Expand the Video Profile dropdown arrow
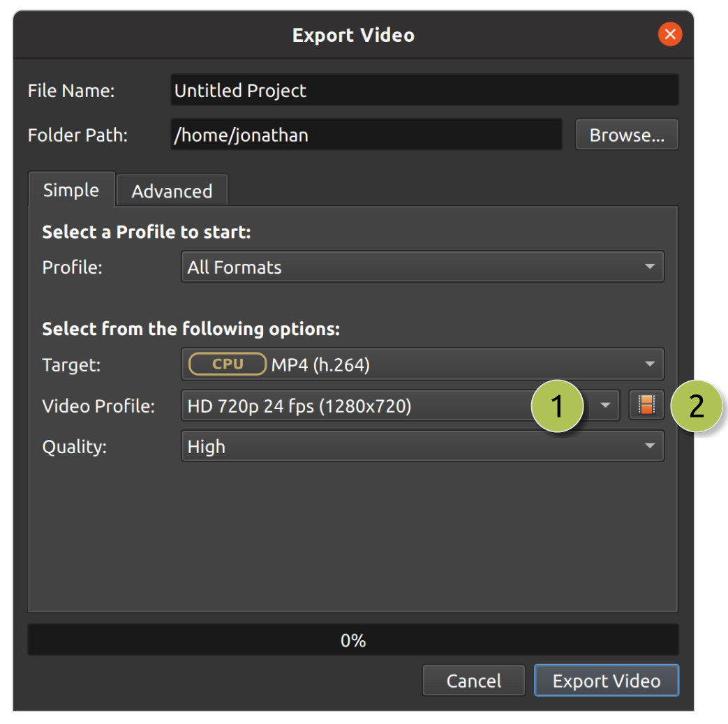Image resolution: width=728 pixels, height=724 pixels. point(606,405)
